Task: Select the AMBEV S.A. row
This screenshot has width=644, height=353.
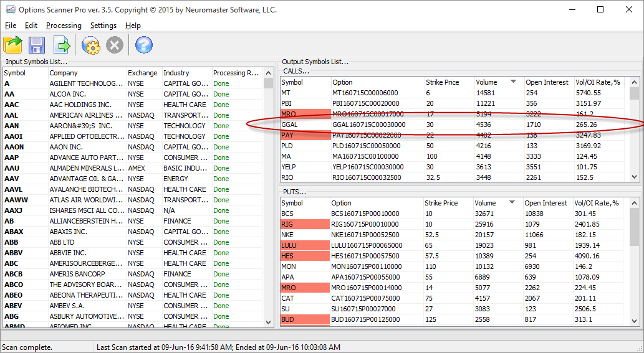Action: click(133, 306)
